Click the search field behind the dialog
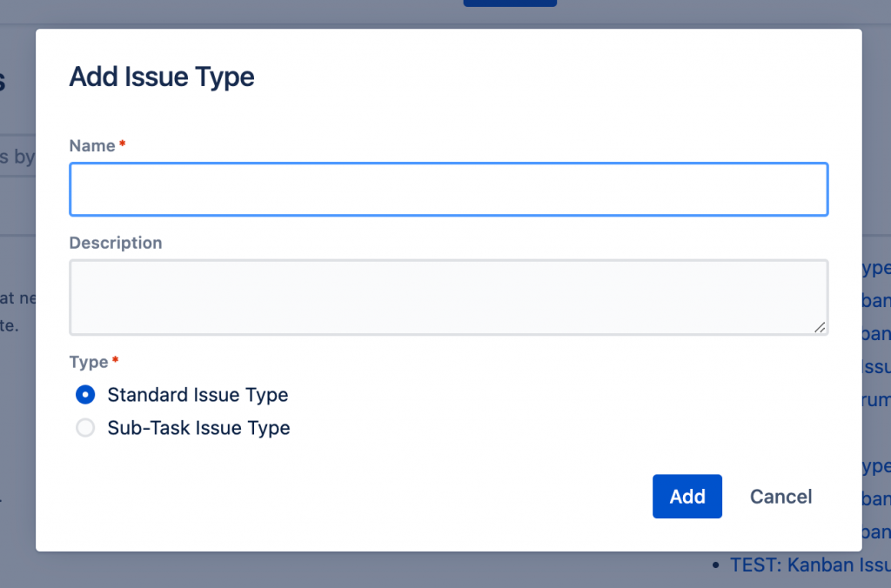 click(x=17, y=157)
